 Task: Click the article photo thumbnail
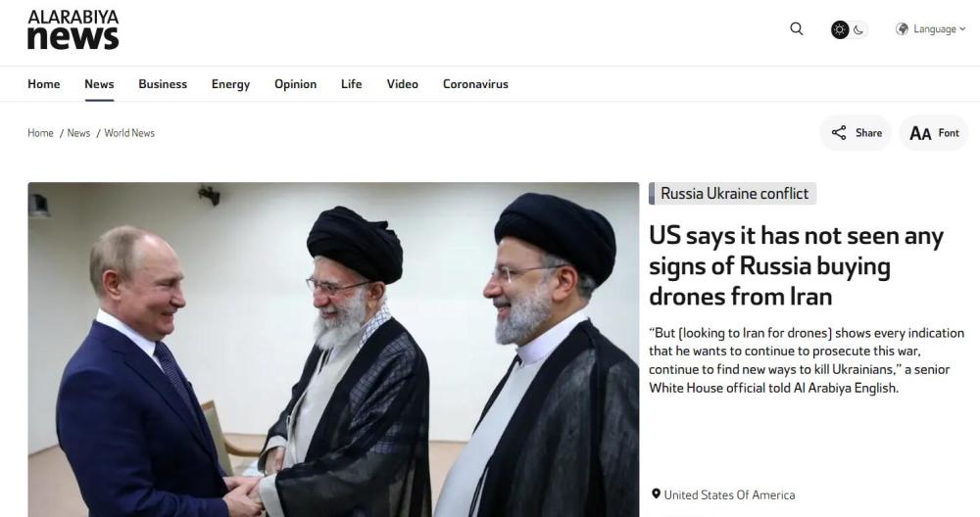click(333, 350)
